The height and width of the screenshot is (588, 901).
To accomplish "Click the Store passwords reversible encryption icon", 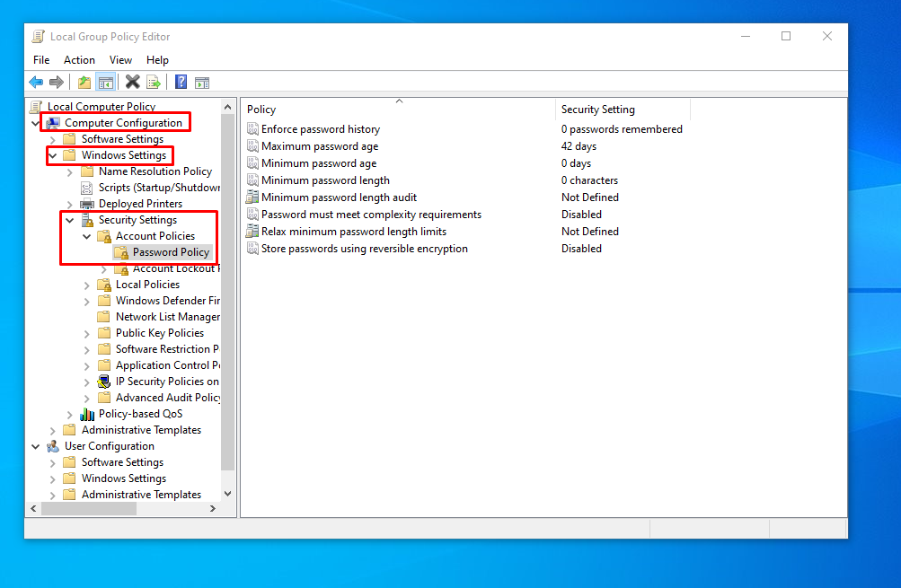I will 252,249.
